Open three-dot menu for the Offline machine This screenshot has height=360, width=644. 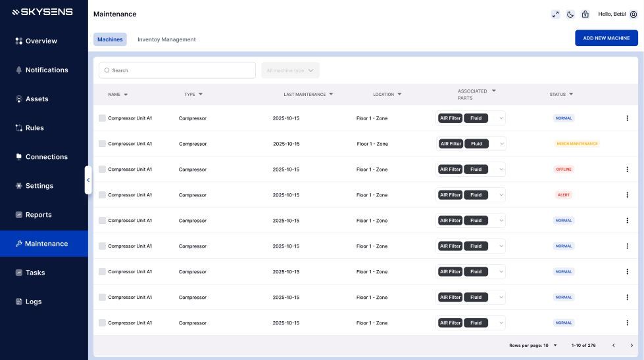pyautogui.click(x=627, y=169)
